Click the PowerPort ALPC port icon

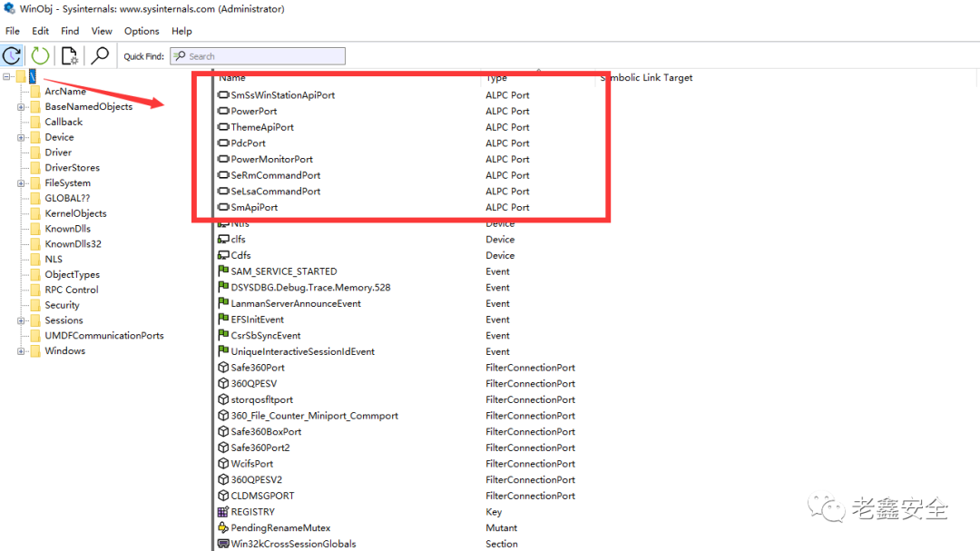click(x=223, y=111)
